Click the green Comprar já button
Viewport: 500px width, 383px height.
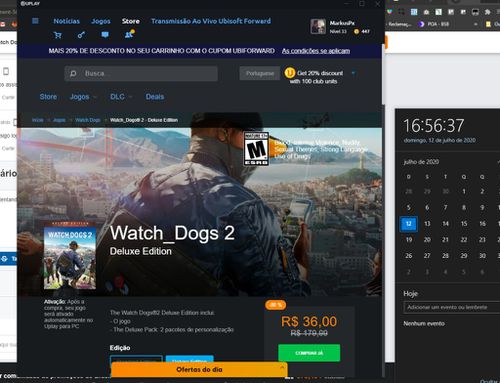point(309,353)
